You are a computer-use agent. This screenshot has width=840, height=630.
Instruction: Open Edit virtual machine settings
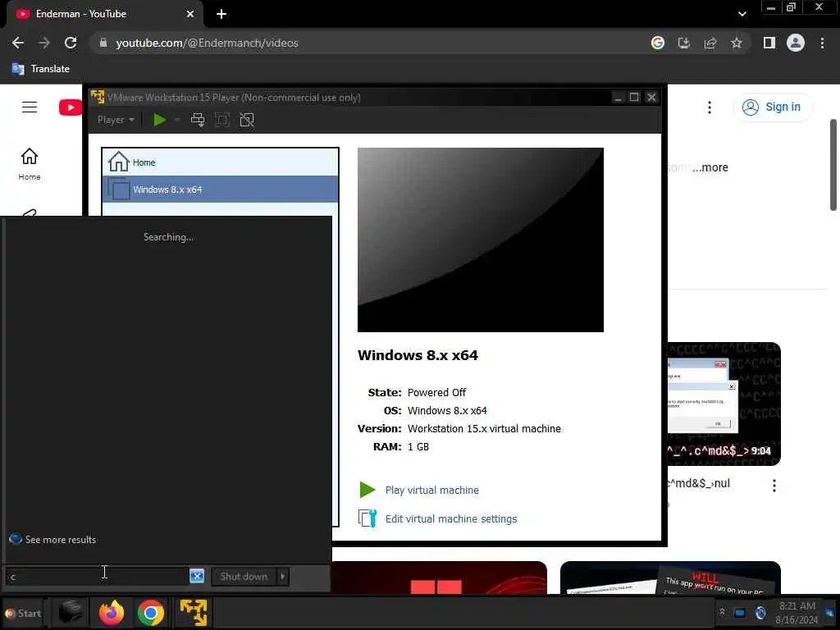(x=451, y=518)
